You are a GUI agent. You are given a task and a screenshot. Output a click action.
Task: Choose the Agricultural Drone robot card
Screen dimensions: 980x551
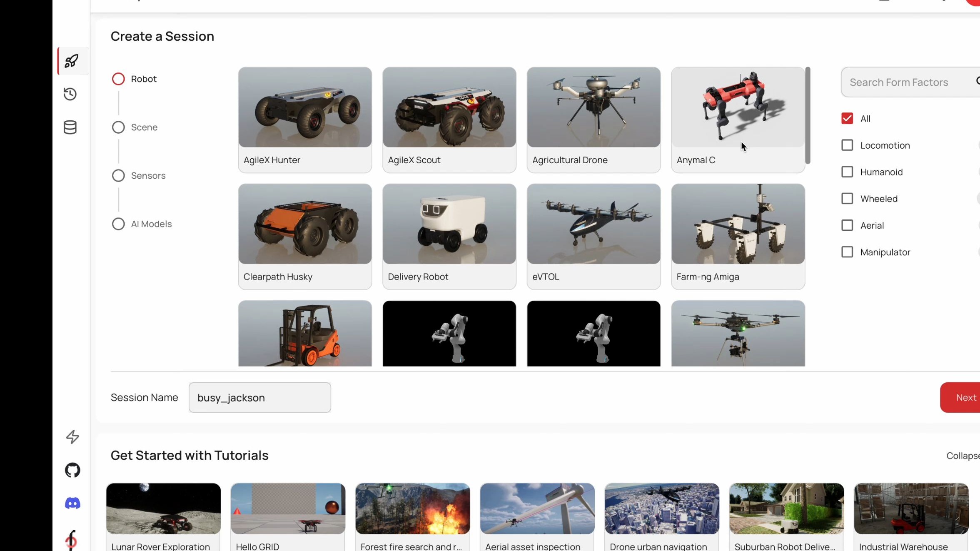click(593, 120)
